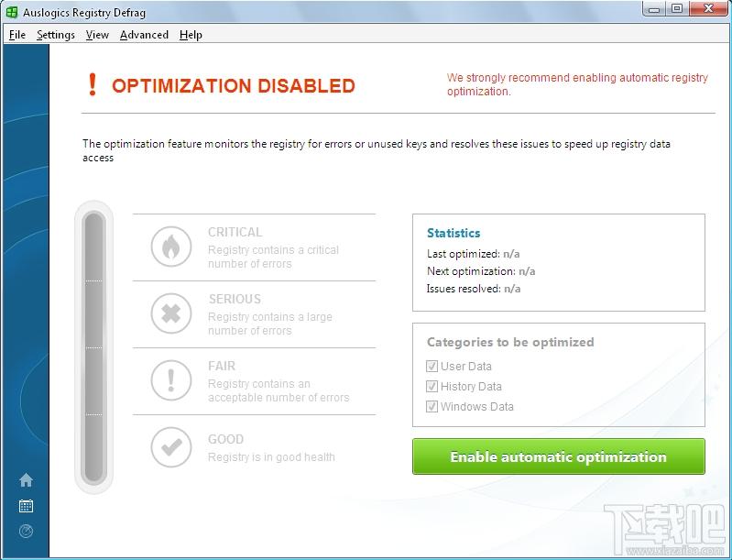
Task: Click the CRITICAL status label
Action: tap(235, 232)
